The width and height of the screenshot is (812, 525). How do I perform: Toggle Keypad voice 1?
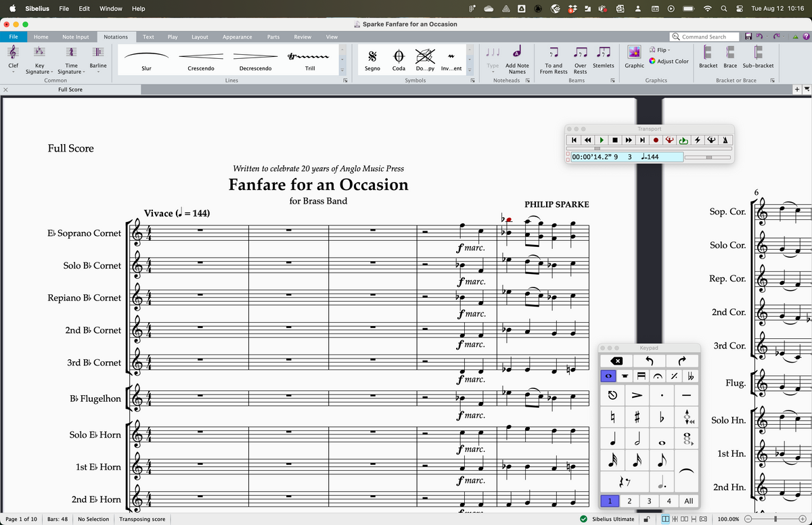[610, 501]
